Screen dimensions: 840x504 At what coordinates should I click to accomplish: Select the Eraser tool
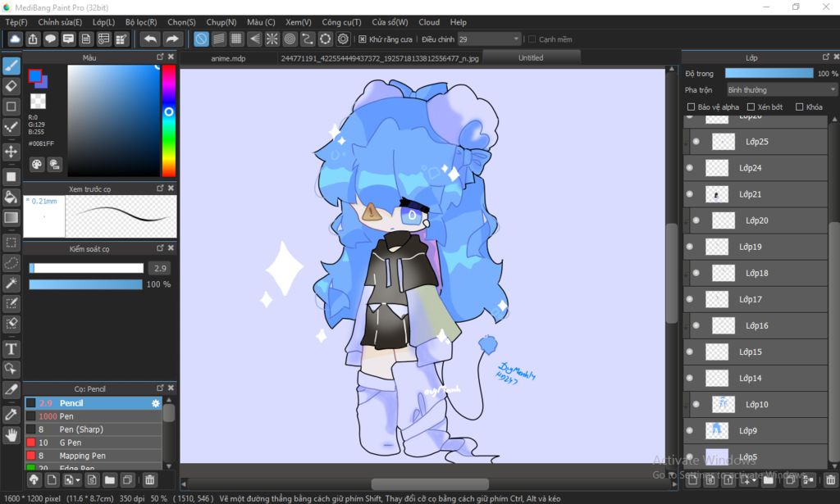click(11, 86)
